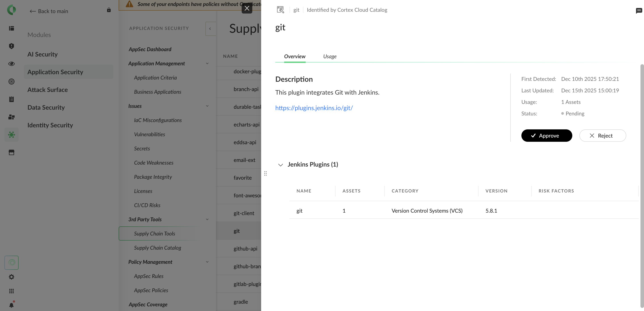Screen dimensions: 644x311
Task: Collapse the 3rd Party Tools group
Action: [207, 220]
